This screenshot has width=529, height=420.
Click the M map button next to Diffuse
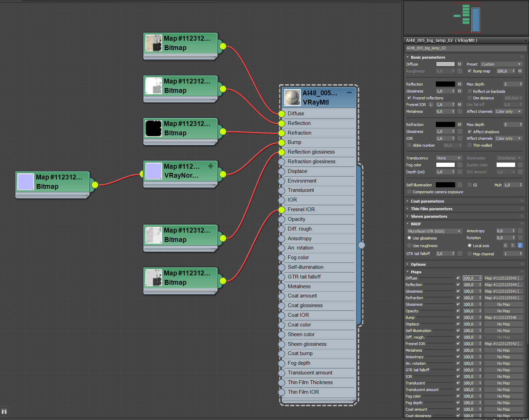[x=459, y=64]
